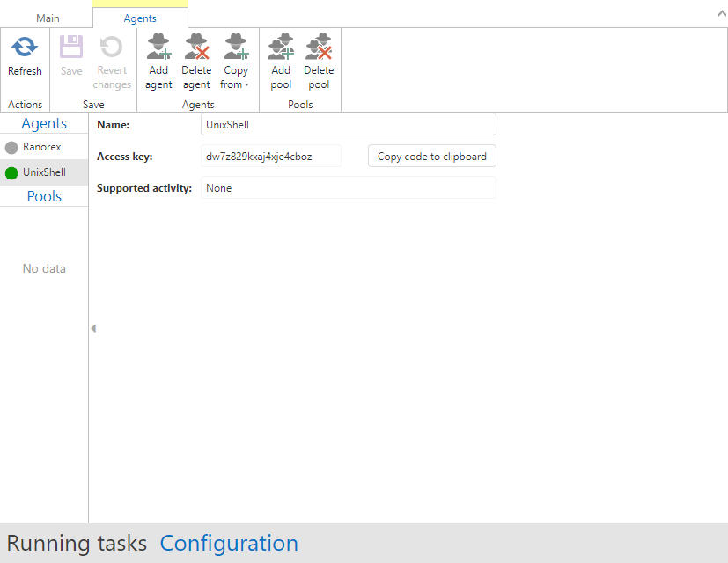Select the Agents ribbon tab
The width and height of the screenshot is (728, 563).
[140, 18]
